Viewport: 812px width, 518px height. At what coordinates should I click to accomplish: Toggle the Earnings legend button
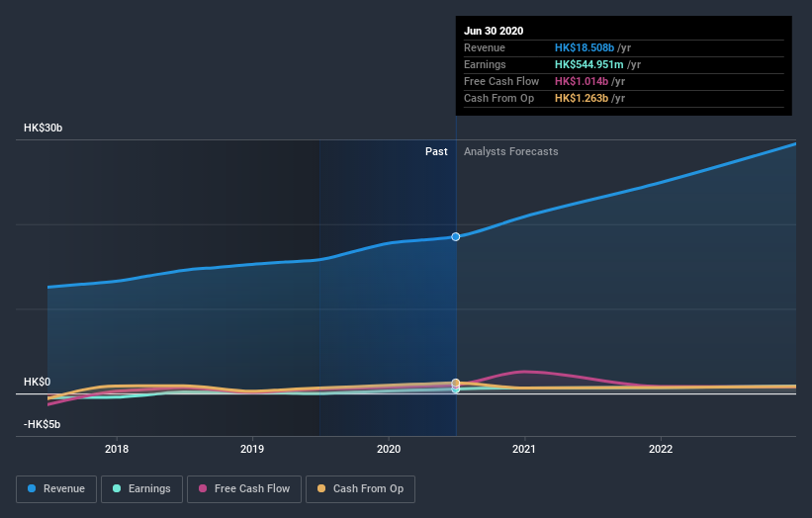click(141, 489)
